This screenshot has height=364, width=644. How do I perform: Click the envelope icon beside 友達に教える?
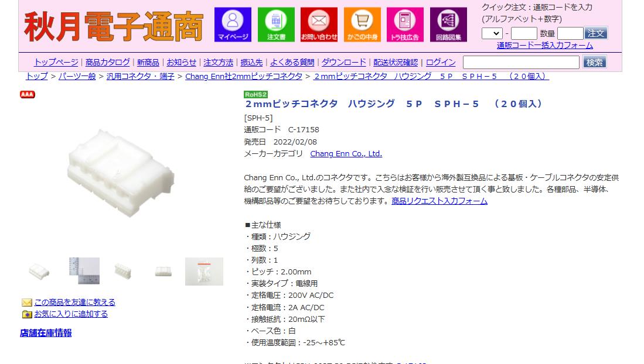pos(27,303)
